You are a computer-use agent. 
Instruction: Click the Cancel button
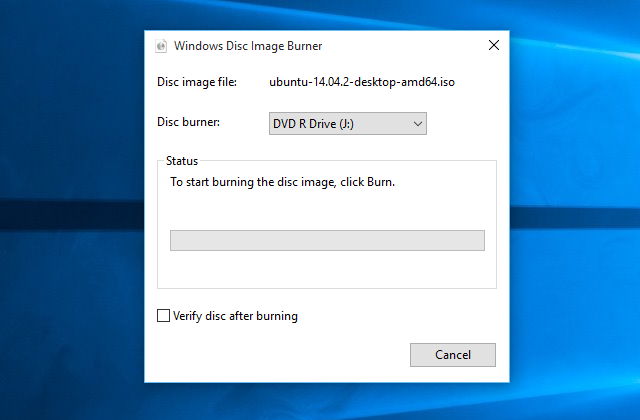(453, 355)
